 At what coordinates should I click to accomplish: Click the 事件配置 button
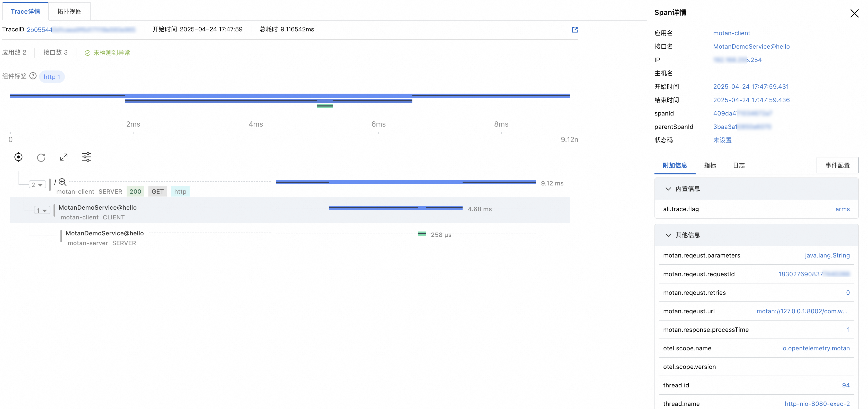point(837,165)
